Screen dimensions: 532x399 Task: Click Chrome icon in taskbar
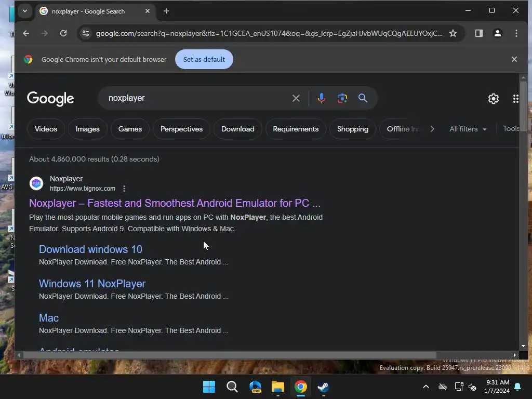tap(301, 387)
